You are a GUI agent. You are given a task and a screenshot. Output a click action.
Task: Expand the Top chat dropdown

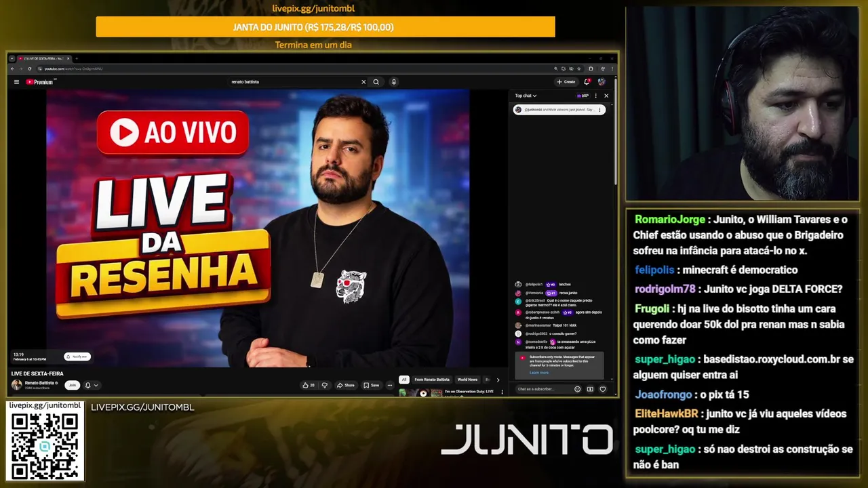click(x=526, y=96)
